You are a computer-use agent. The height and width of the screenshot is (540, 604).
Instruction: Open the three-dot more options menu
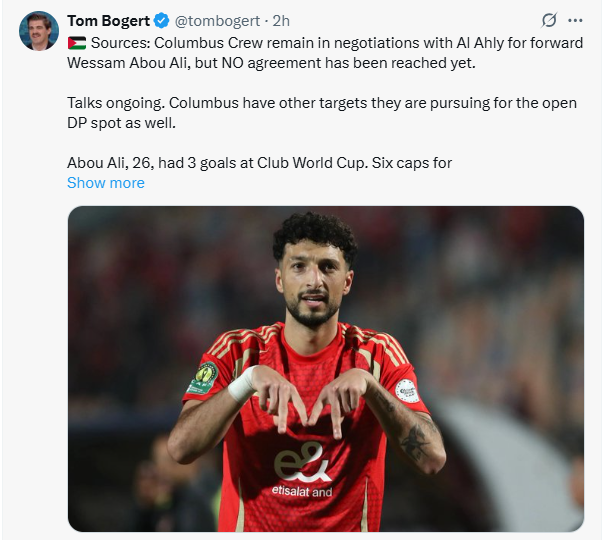(x=575, y=20)
